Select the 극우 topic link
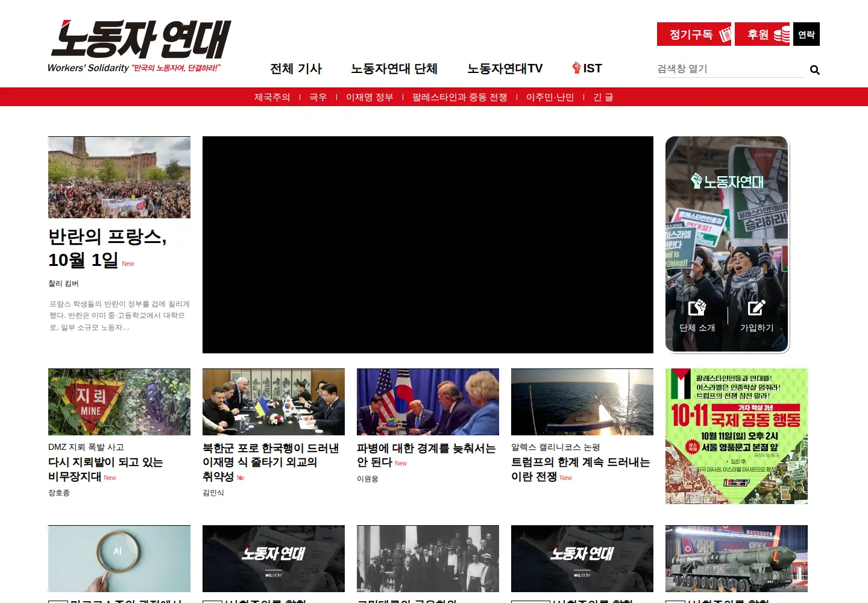 pos(318,97)
